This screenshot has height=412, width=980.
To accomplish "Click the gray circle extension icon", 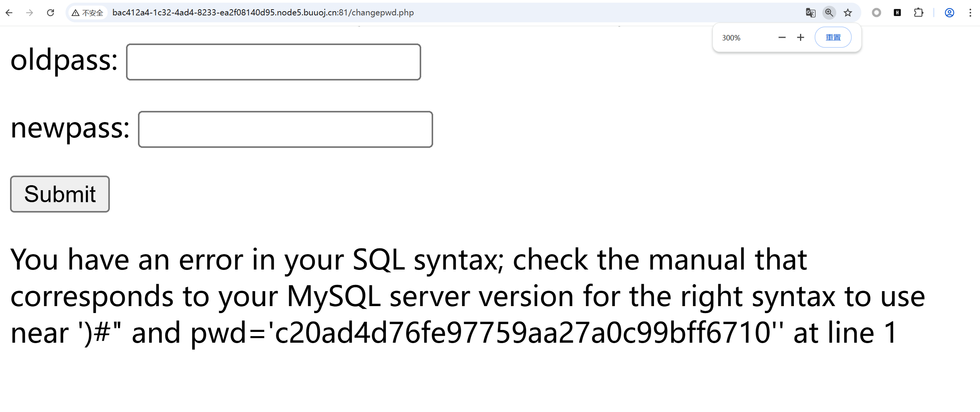I will [x=876, y=13].
